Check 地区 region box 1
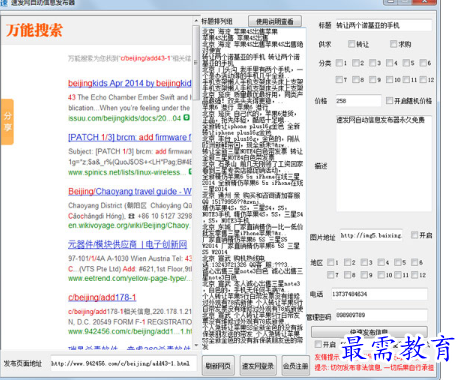This screenshot has width=463, height=380. point(331,262)
